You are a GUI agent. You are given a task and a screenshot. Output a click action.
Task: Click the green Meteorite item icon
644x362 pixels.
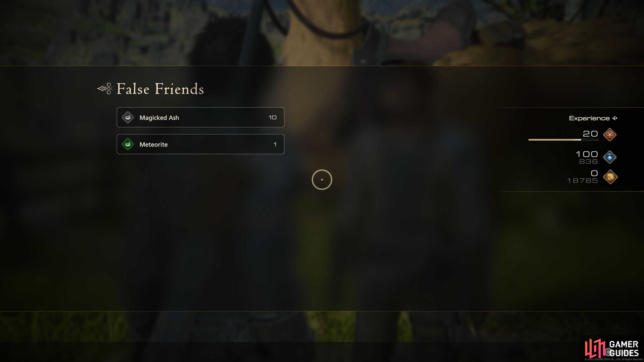tap(128, 144)
